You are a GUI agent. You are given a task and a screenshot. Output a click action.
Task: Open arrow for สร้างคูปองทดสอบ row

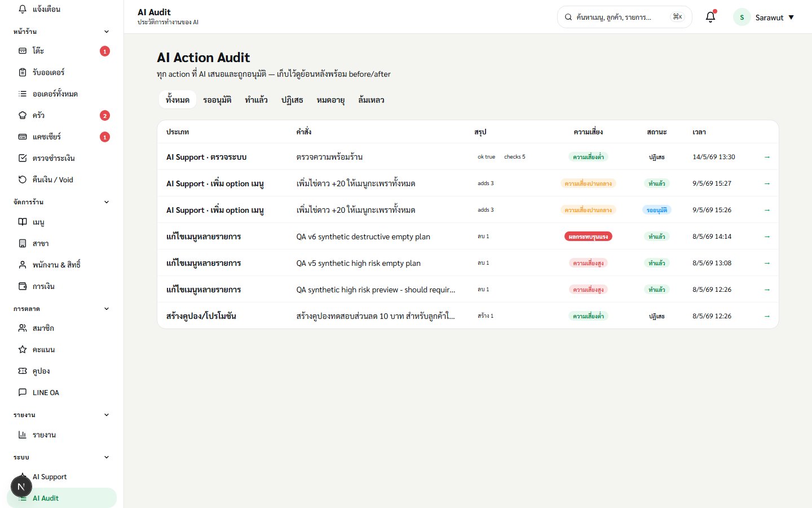[767, 316]
